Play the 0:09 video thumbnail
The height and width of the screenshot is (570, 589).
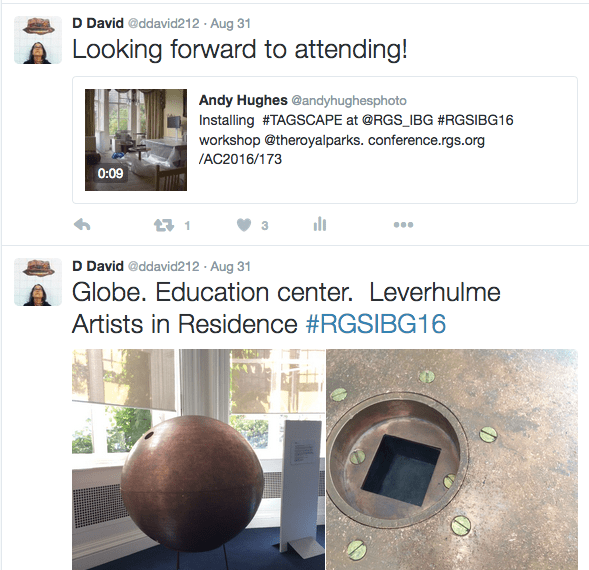(x=136, y=140)
